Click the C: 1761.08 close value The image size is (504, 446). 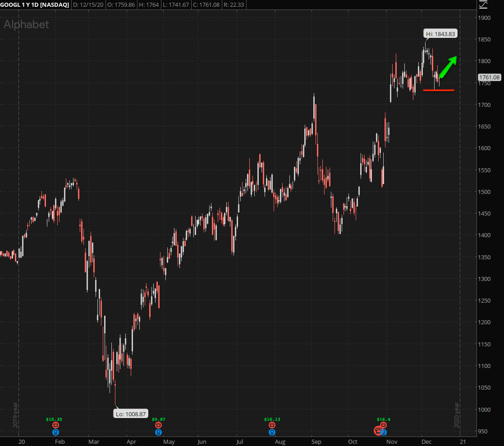(206, 5)
